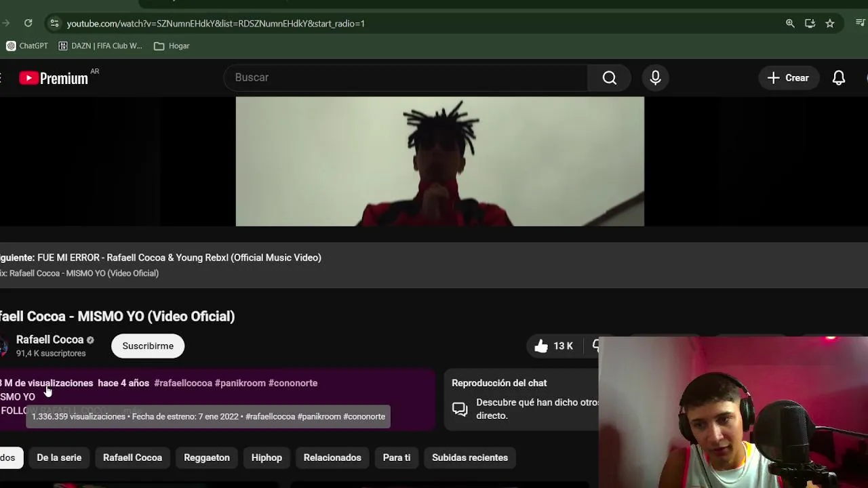The height and width of the screenshot is (488, 868).
Task: Open next video FUE MI ERROR link
Action: coord(179,258)
